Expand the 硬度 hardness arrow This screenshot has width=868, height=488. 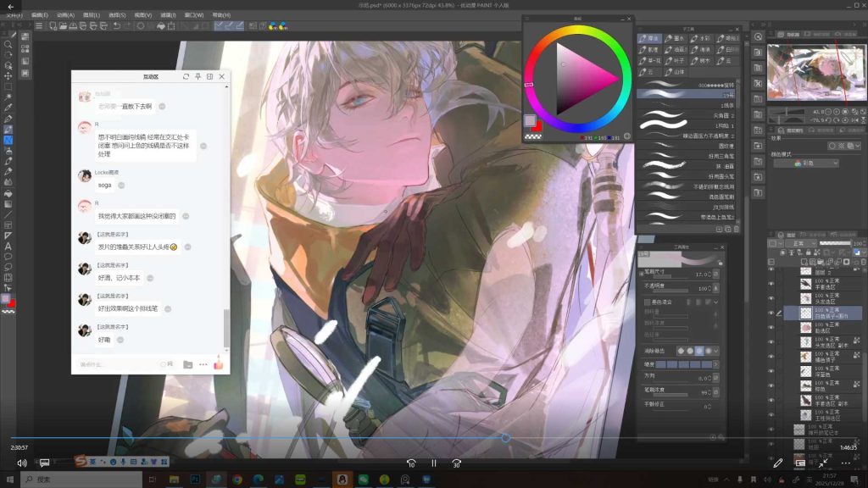[x=715, y=364]
